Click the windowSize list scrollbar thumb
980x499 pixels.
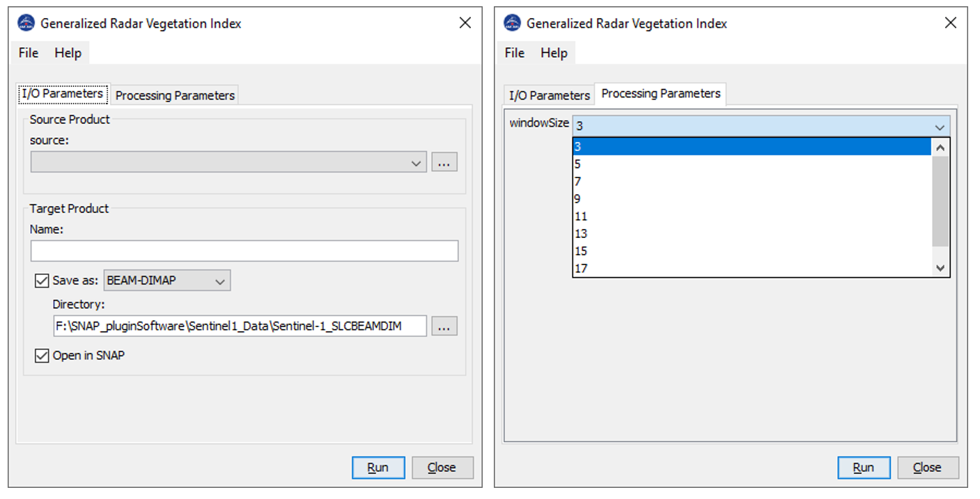pos(940,200)
